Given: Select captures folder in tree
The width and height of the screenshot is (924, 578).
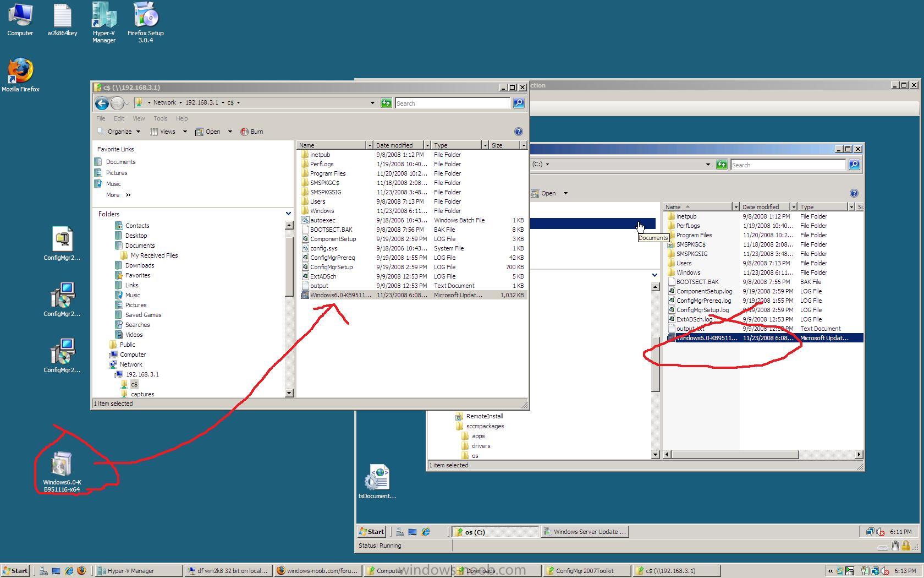Looking at the screenshot, I should 142,394.
